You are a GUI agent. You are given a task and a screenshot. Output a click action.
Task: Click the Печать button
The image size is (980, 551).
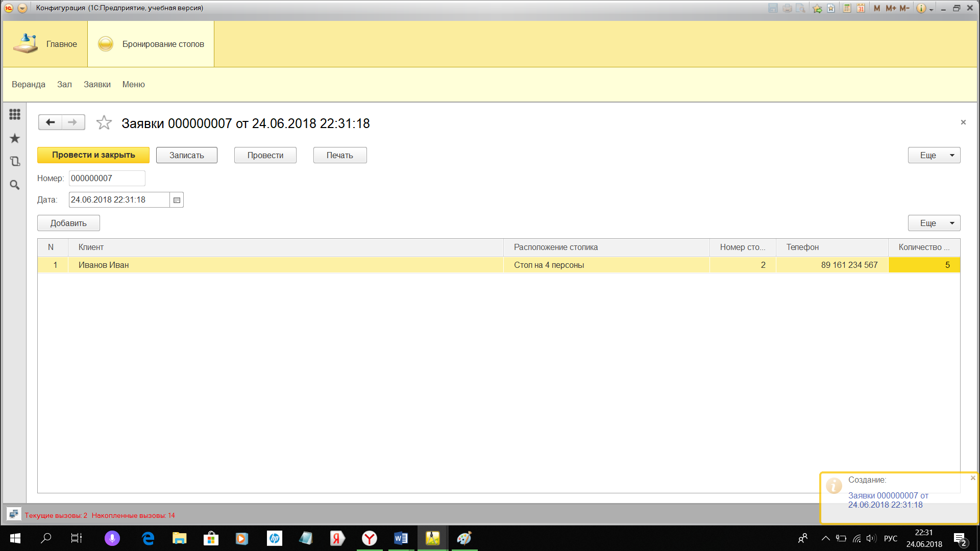coord(339,155)
